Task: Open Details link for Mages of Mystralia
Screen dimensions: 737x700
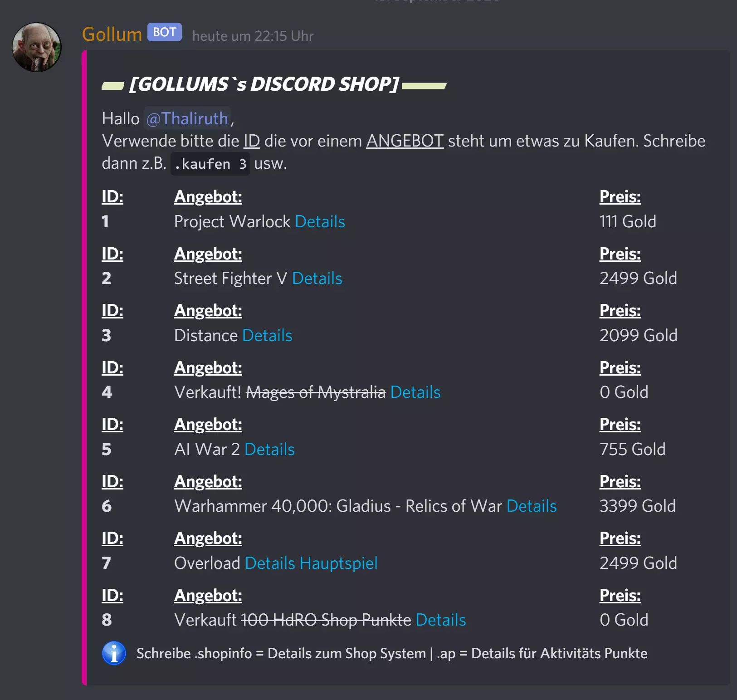Action: pos(415,392)
